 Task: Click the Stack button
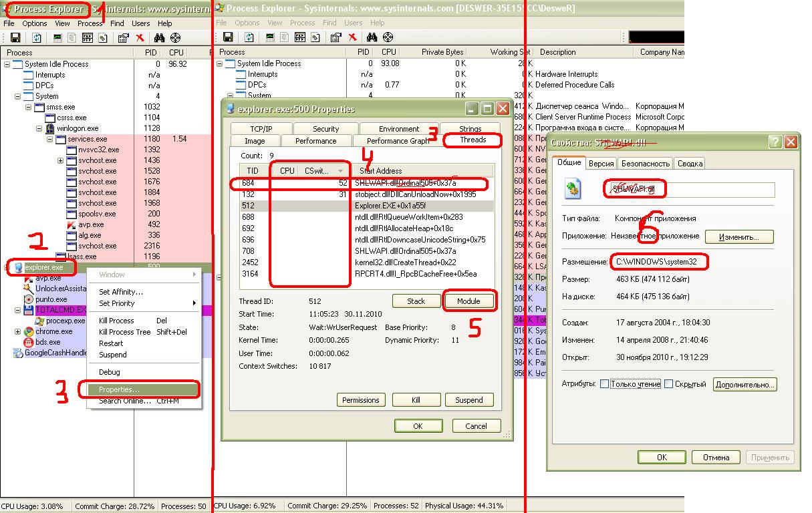(x=416, y=301)
